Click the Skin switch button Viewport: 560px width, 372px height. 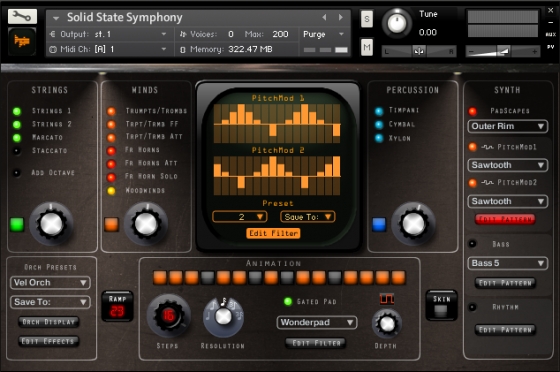[x=441, y=306]
